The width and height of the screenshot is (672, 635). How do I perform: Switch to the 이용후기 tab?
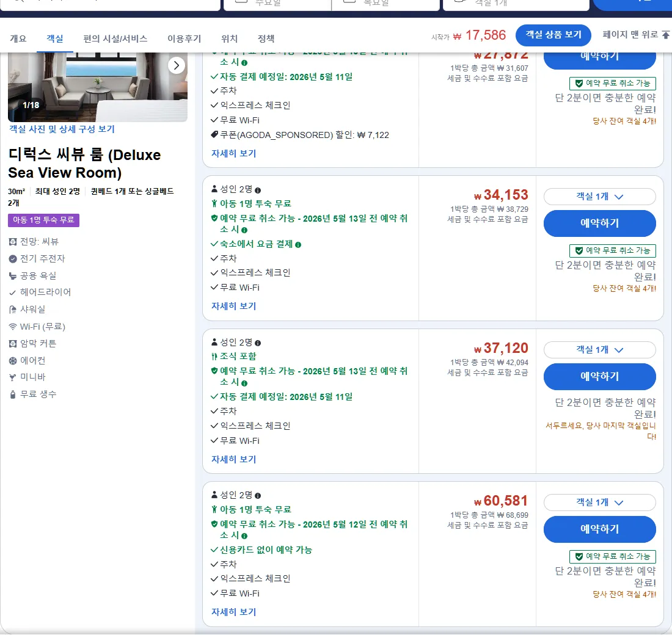(x=184, y=38)
